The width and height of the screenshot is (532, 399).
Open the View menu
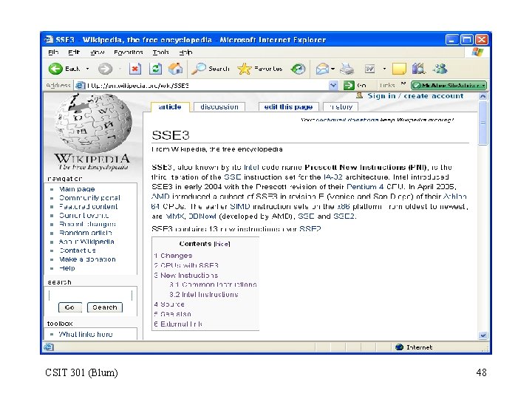coord(97,52)
